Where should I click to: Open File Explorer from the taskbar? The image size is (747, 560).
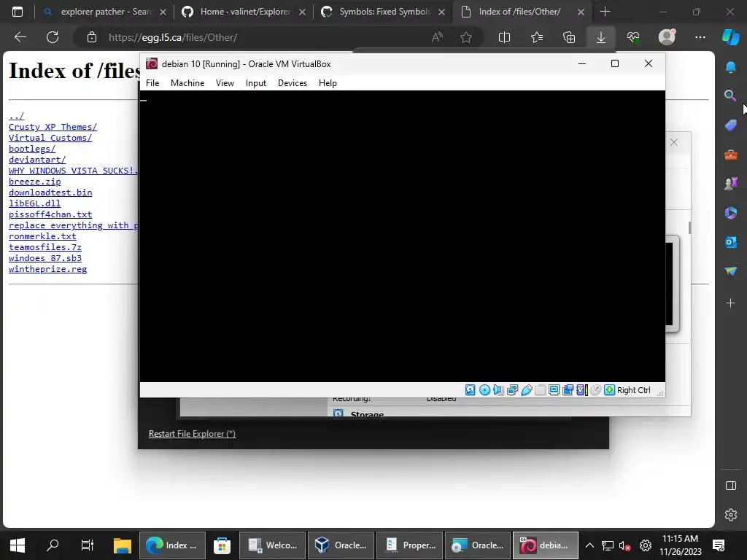pos(123,545)
